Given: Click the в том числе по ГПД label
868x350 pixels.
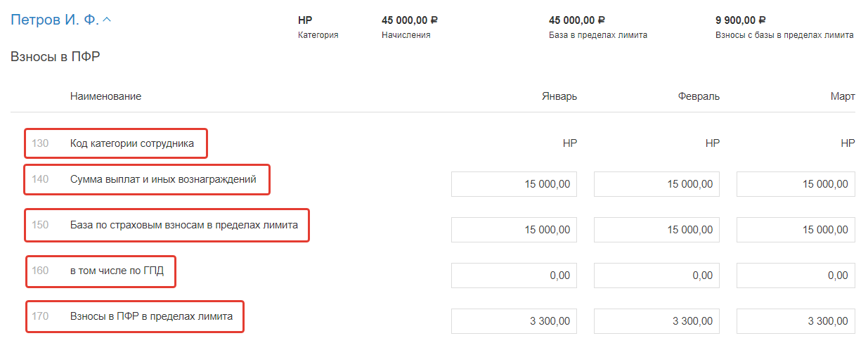Looking at the screenshot, I should 117,270.
